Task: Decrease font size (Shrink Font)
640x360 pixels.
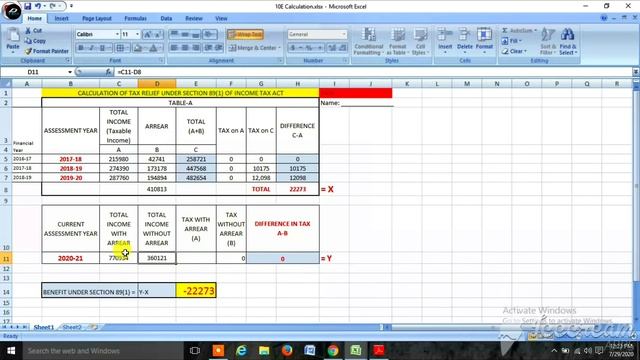Action: point(157,34)
